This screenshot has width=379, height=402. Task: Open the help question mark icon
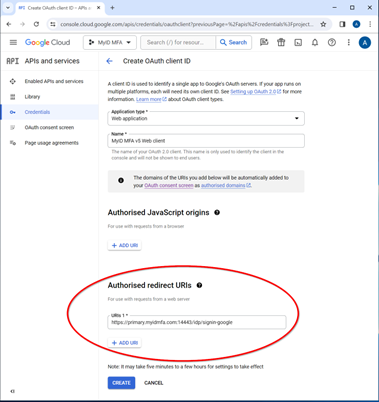tap(332, 42)
